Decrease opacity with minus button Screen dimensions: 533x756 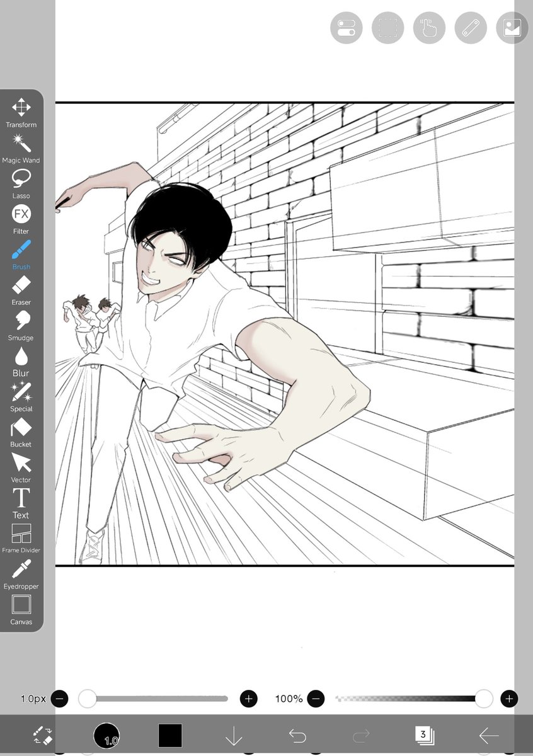click(316, 698)
